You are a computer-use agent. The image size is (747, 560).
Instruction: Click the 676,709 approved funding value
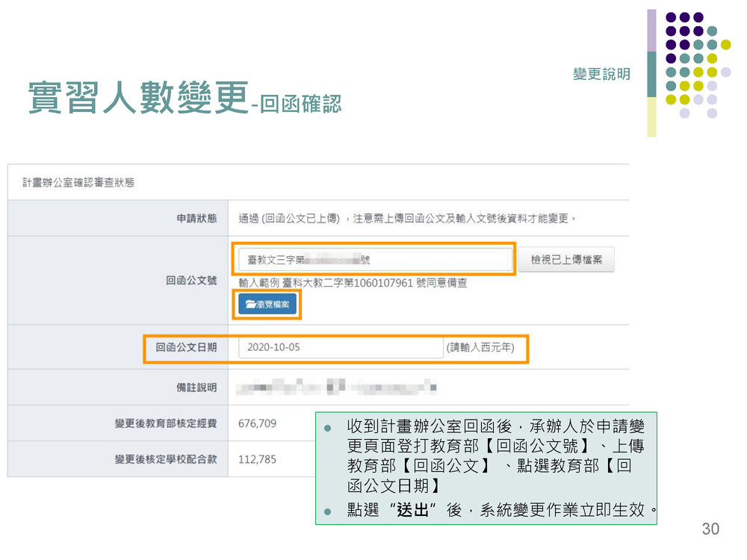(x=257, y=423)
